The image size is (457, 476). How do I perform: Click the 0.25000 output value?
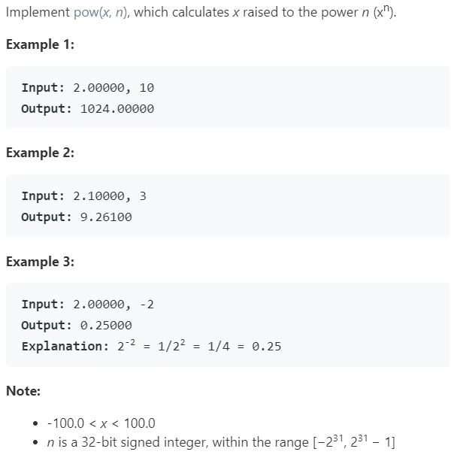[106, 326]
